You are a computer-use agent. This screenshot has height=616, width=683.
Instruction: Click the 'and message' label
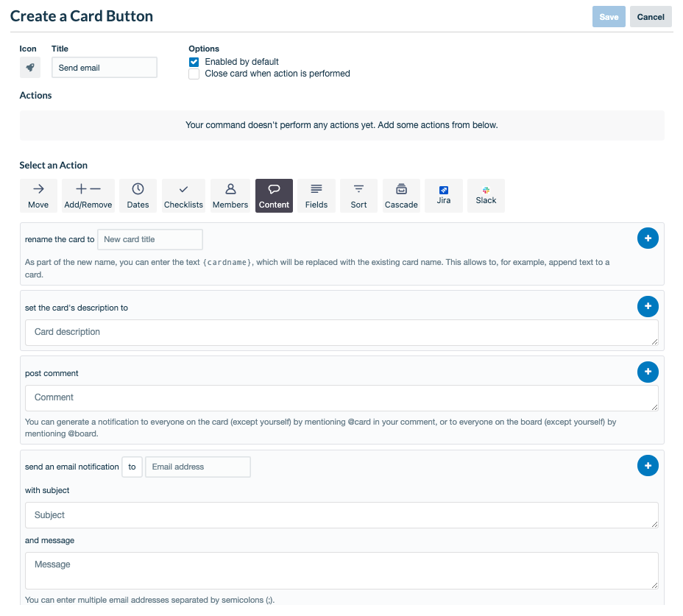(x=49, y=540)
